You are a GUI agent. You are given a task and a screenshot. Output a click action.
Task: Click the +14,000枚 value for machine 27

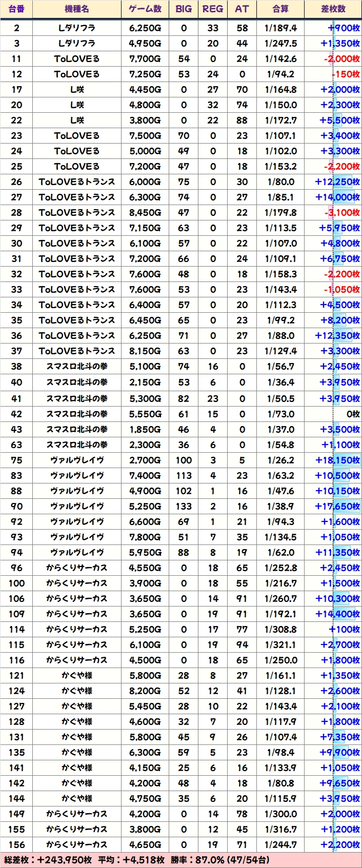[337, 197]
